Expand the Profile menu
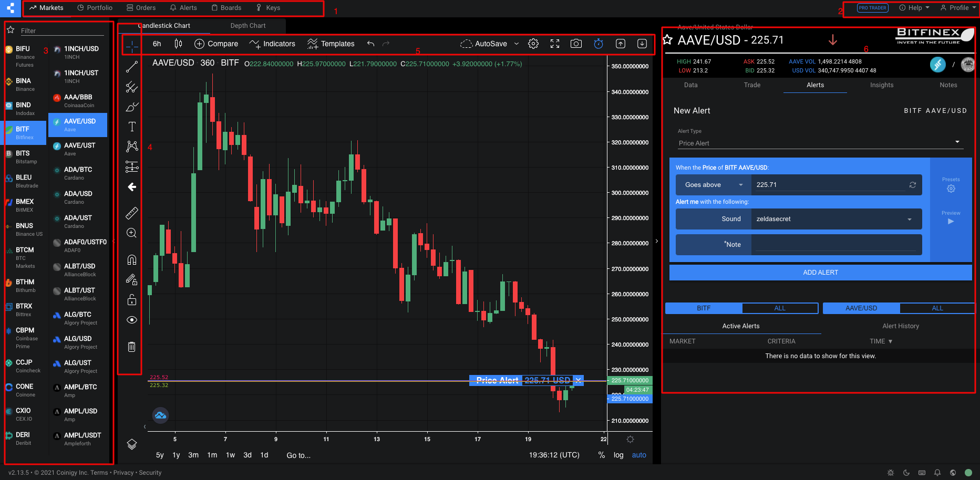 tap(958, 8)
